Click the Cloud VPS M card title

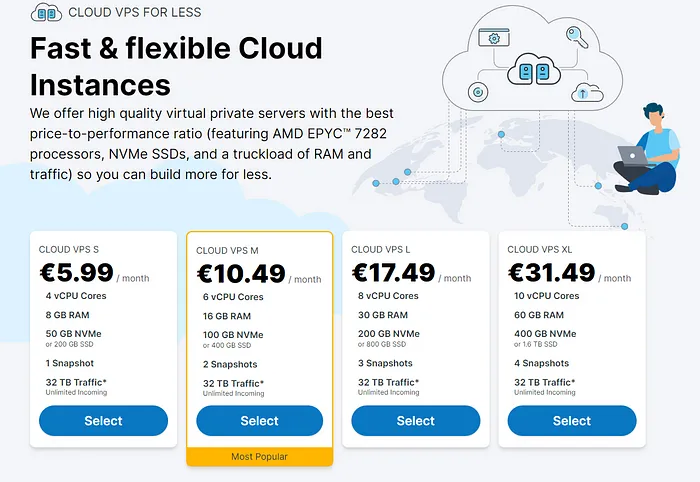227,250
